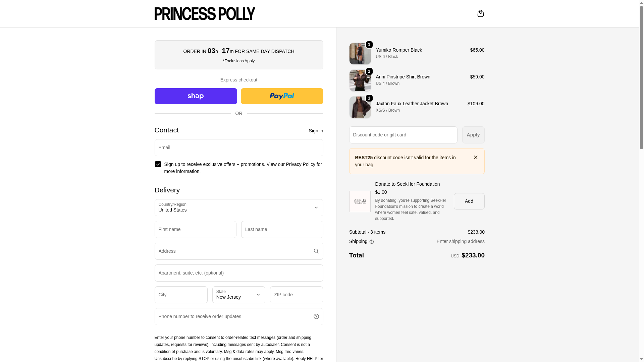Dismiss the BEST25 invalid code message
Screen dimensions: 644x362
(475, 157)
